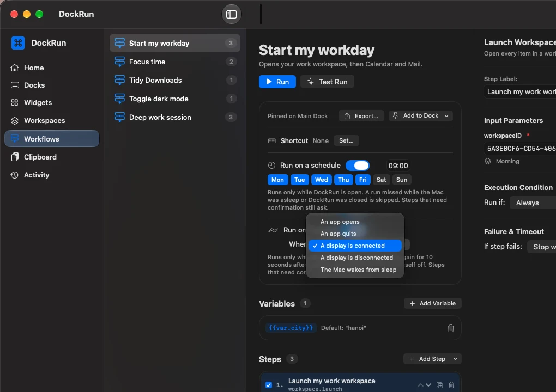
Task: Choose An app quits from the menu
Action: 355,234
